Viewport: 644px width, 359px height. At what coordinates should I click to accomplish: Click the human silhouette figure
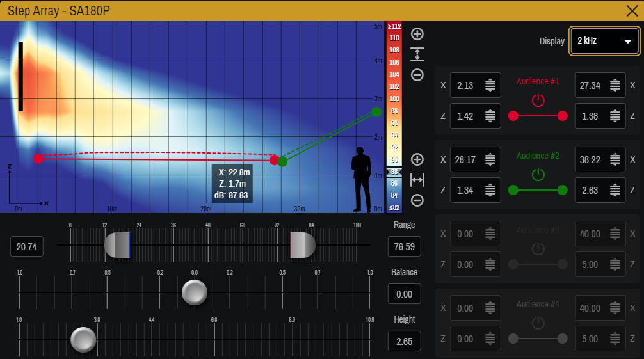[361, 179]
